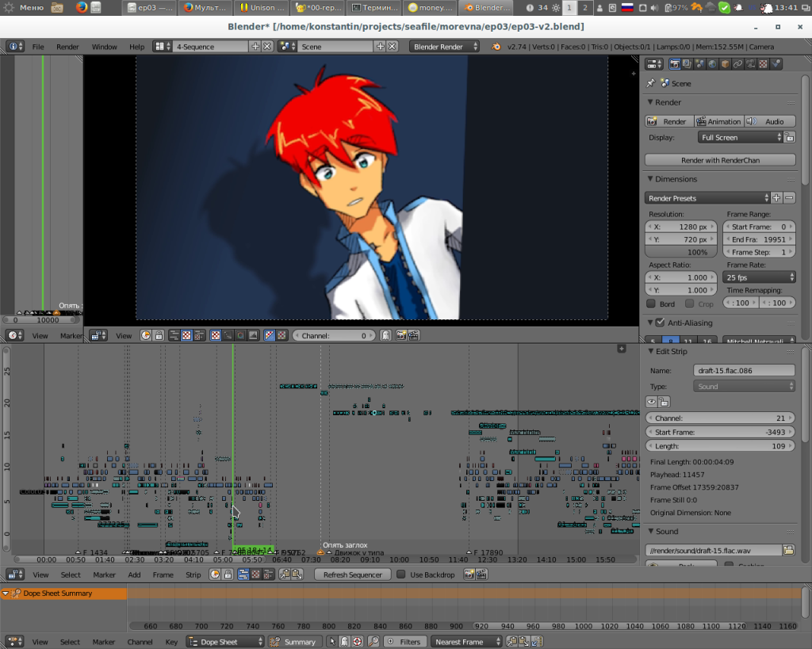Add a render preset with the plus icon
812x649 pixels.
click(x=776, y=198)
